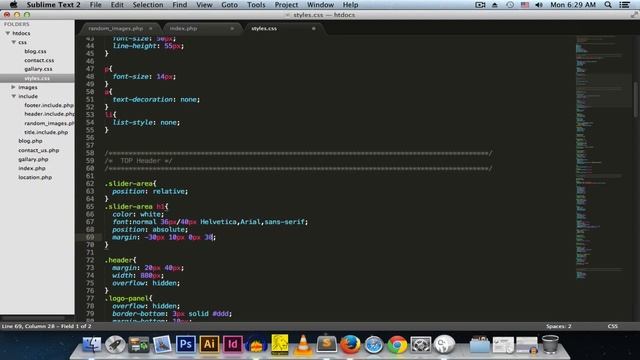Screen dimensions: 640x360
Task: Open the Sublime Text 2 application menu
Action: 53,5
